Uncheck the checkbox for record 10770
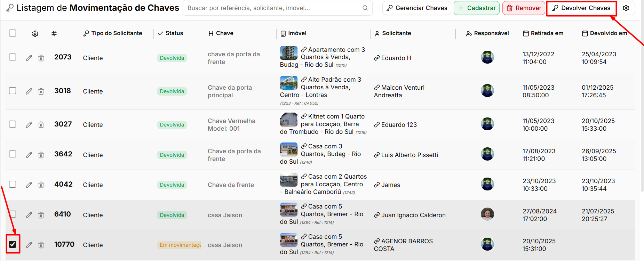 [x=13, y=244]
